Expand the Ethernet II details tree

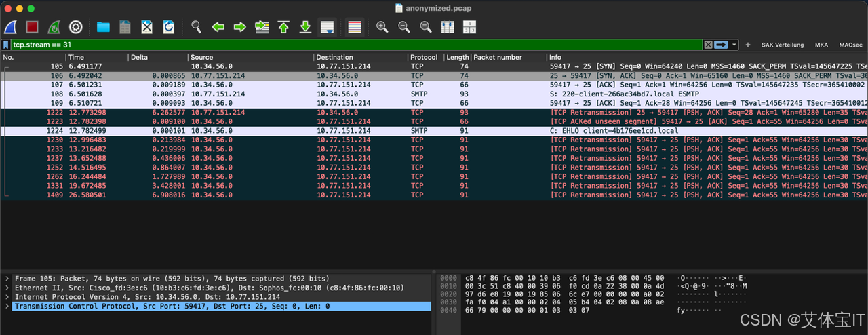click(x=7, y=288)
